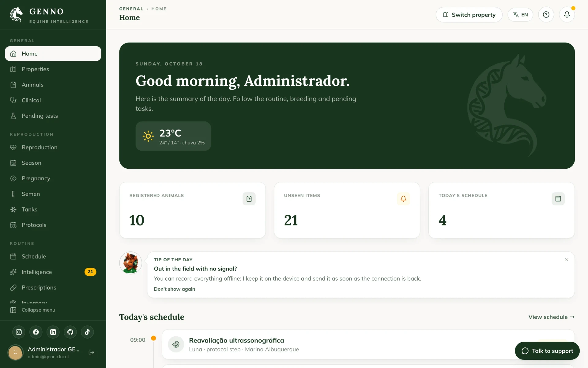Open the Instagram social link icon

point(19,332)
